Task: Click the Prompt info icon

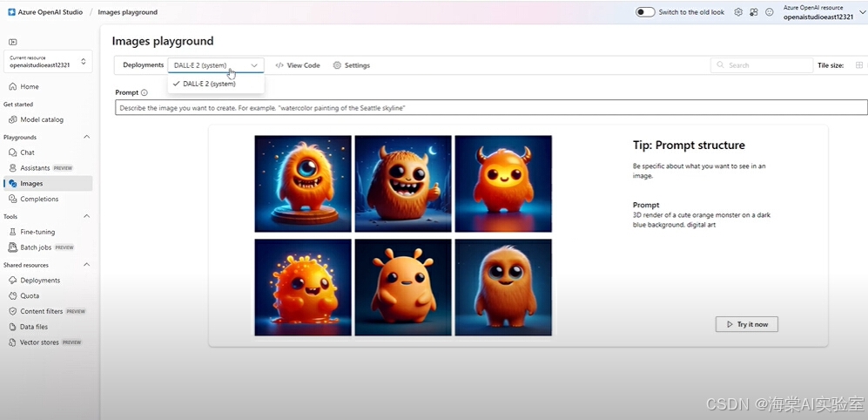Action: coord(145,92)
